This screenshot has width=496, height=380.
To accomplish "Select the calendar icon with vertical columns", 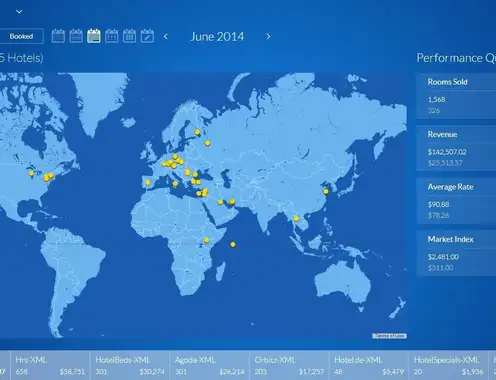I will pyautogui.click(x=129, y=36).
